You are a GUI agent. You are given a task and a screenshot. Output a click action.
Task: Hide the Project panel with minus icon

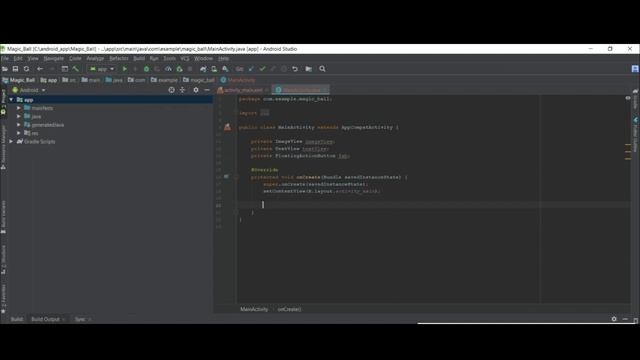coord(207,90)
